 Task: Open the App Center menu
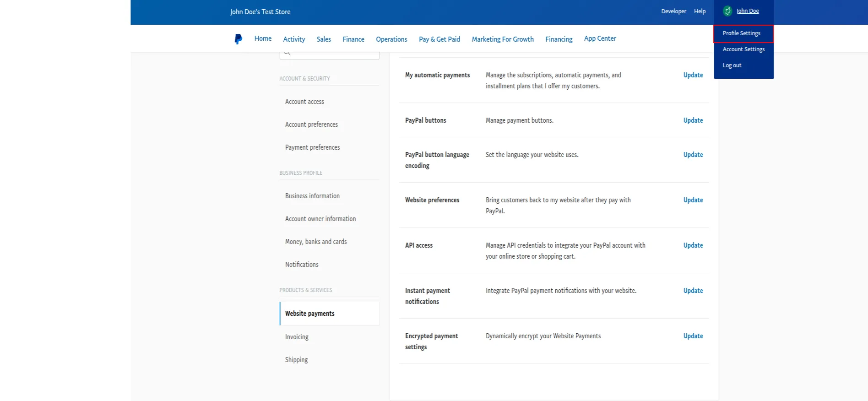coord(600,38)
